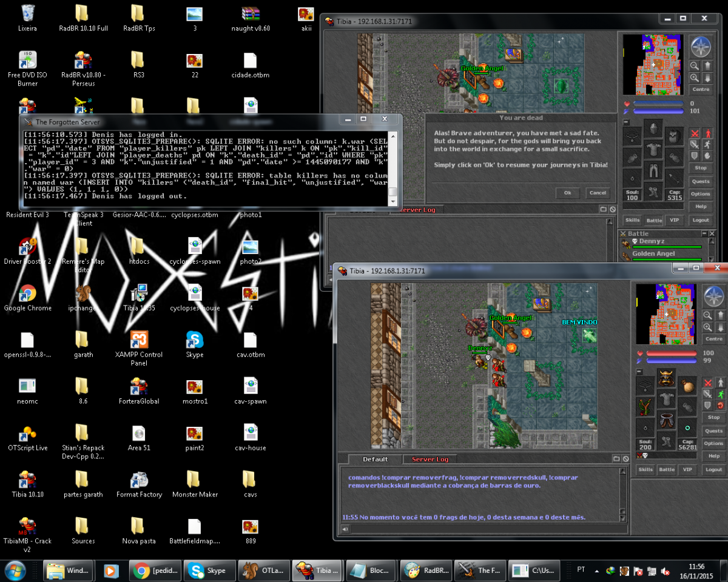This screenshot has width=728, height=582.
Task: Enable balanced fighting mode in front Tibia
Action: point(708,394)
